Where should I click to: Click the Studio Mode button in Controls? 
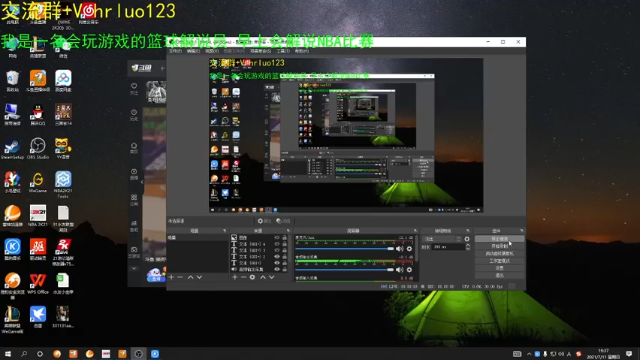499,260
